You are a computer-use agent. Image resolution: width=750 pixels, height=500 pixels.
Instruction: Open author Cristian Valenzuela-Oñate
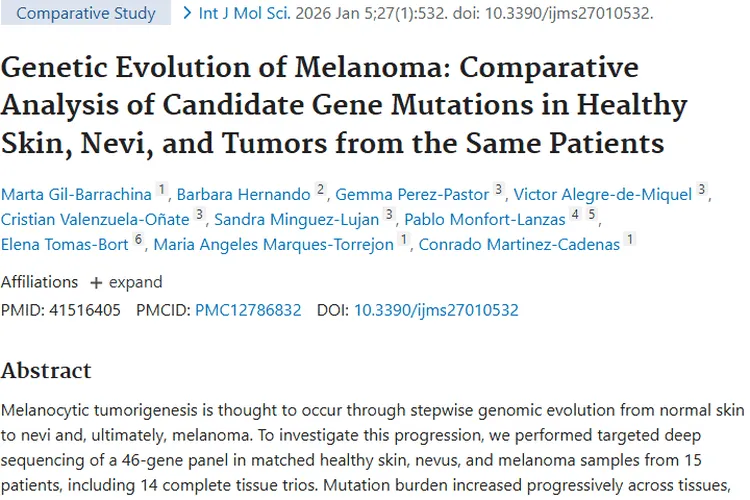(x=96, y=218)
